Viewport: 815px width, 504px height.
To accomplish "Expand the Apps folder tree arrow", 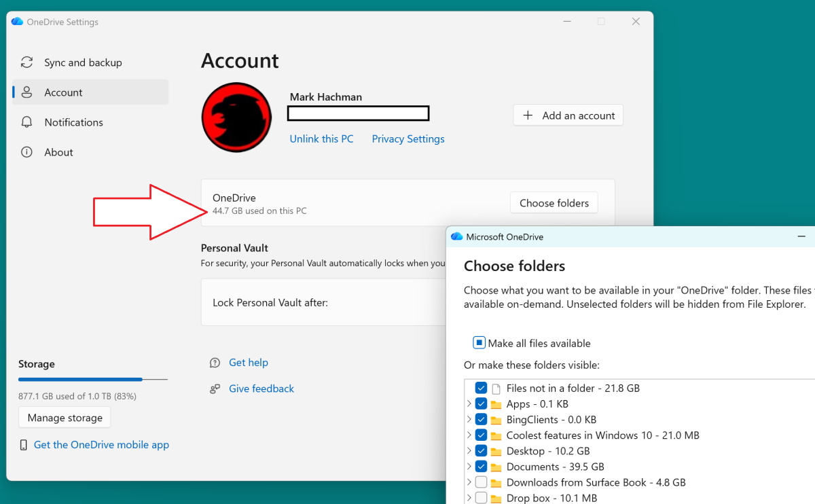I will 469,404.
